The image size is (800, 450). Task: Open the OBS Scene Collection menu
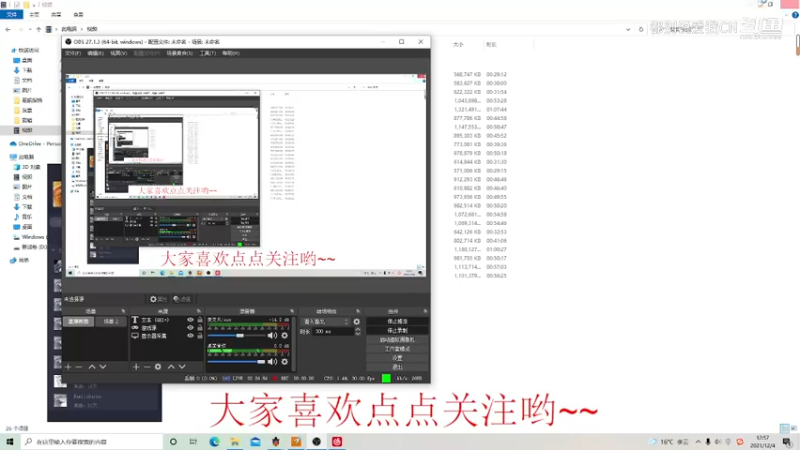click(180, 53)
